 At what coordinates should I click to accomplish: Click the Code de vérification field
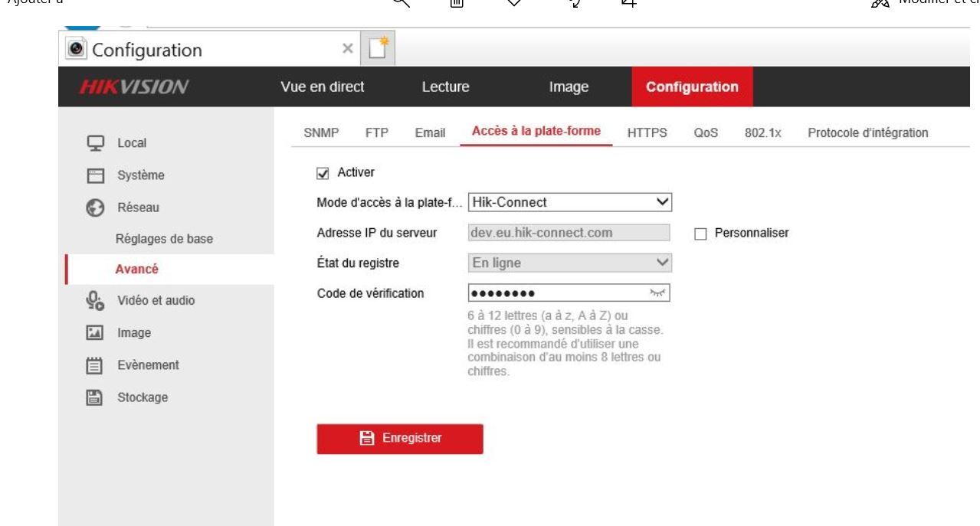coord(569,293)
